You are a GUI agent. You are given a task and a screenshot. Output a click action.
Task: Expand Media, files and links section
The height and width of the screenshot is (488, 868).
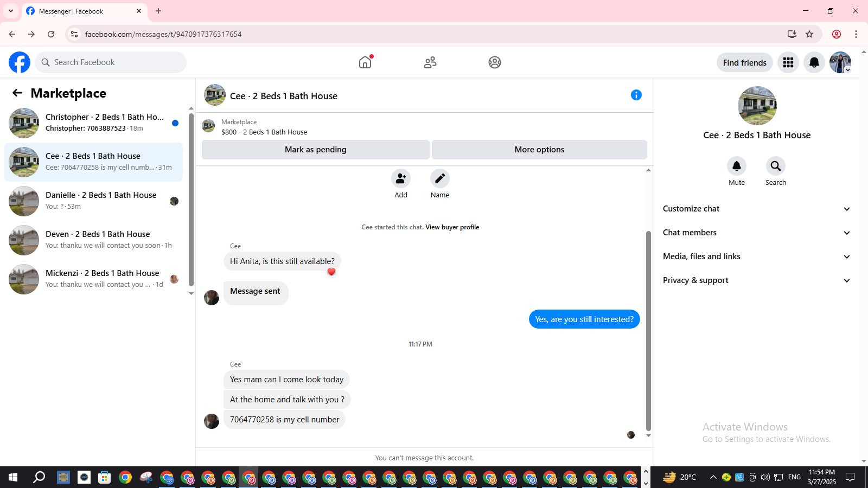(757, 256)
